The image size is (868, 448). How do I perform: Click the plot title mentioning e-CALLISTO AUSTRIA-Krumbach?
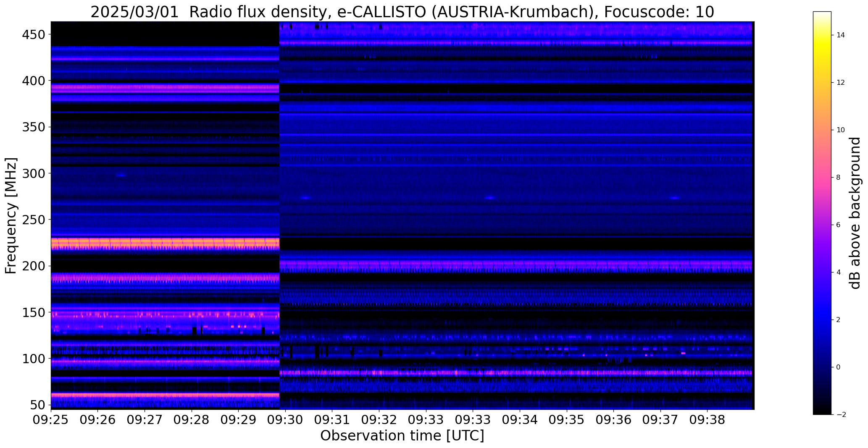(402, 12)
